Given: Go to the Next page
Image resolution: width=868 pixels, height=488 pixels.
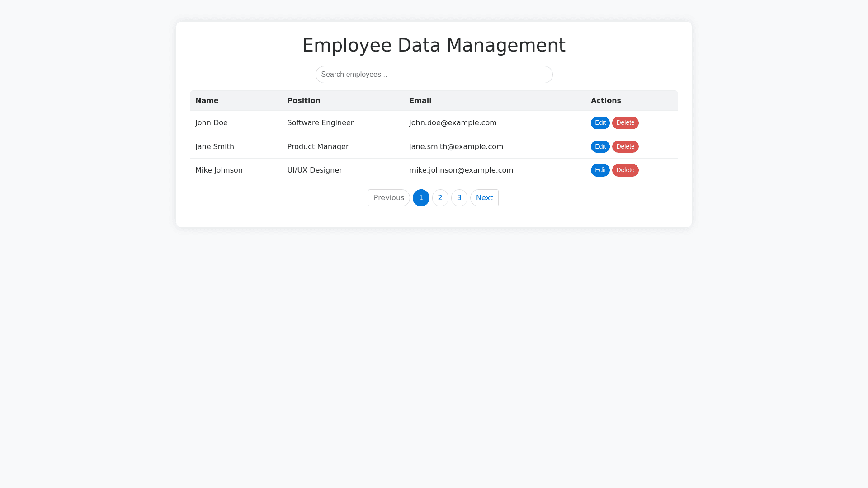Looking at the screenshot, I should click(484, 198).
